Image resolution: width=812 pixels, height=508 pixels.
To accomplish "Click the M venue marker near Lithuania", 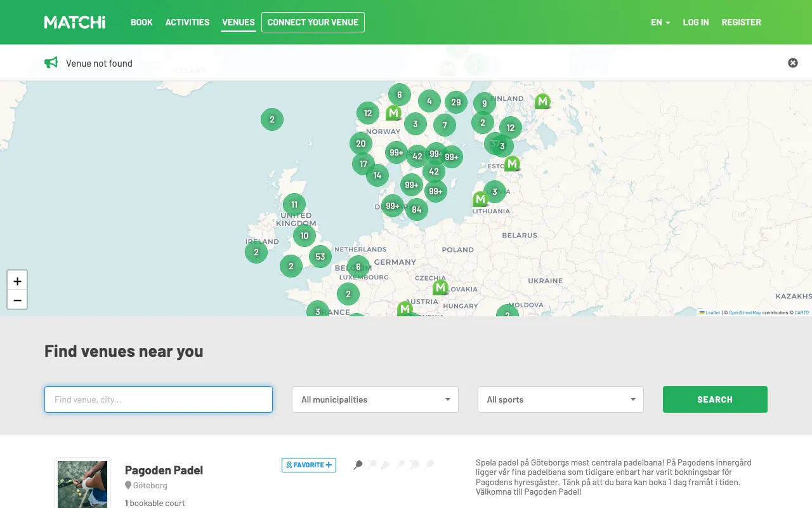I will coord(480,199).
